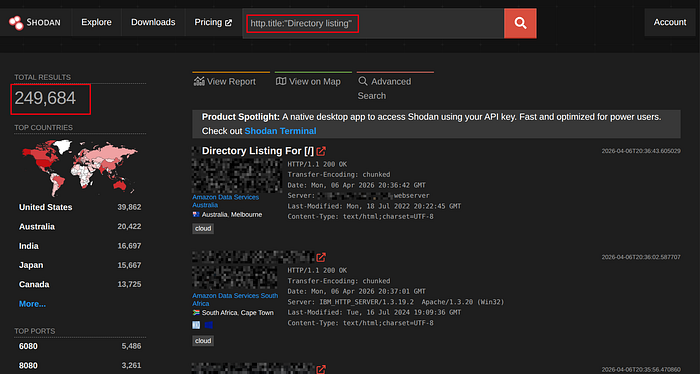Click the red search magnifier button
700x374 pixels.
coord(520,23)
